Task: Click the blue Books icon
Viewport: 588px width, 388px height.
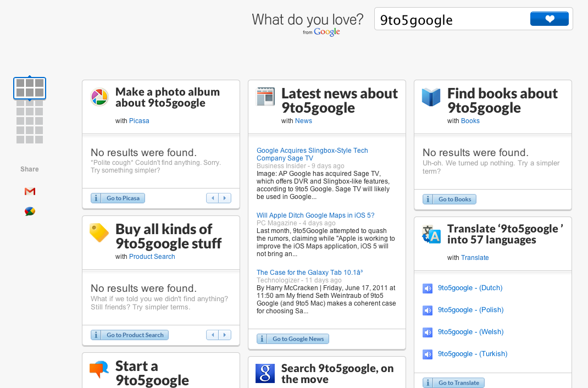Action: pos(431,97)
